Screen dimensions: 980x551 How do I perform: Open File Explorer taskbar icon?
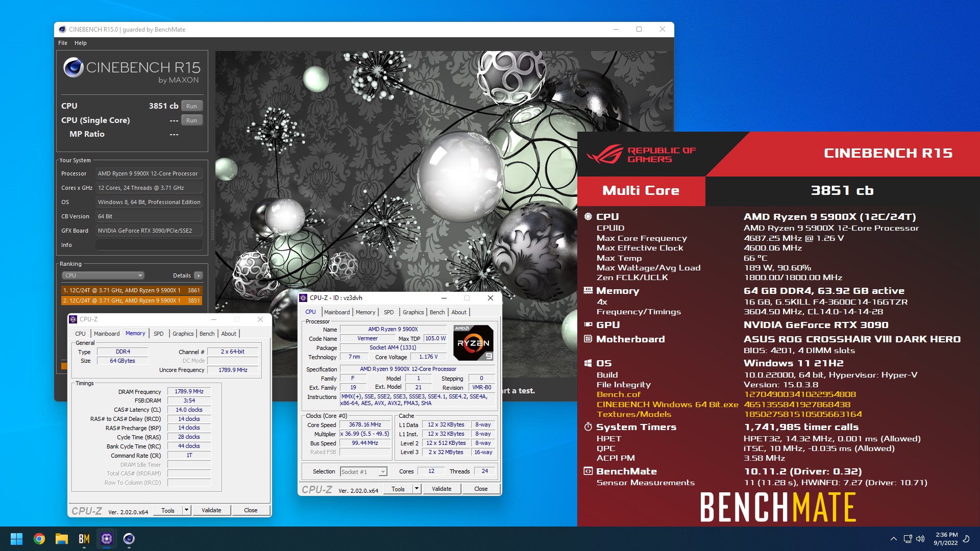click(62, 539)
